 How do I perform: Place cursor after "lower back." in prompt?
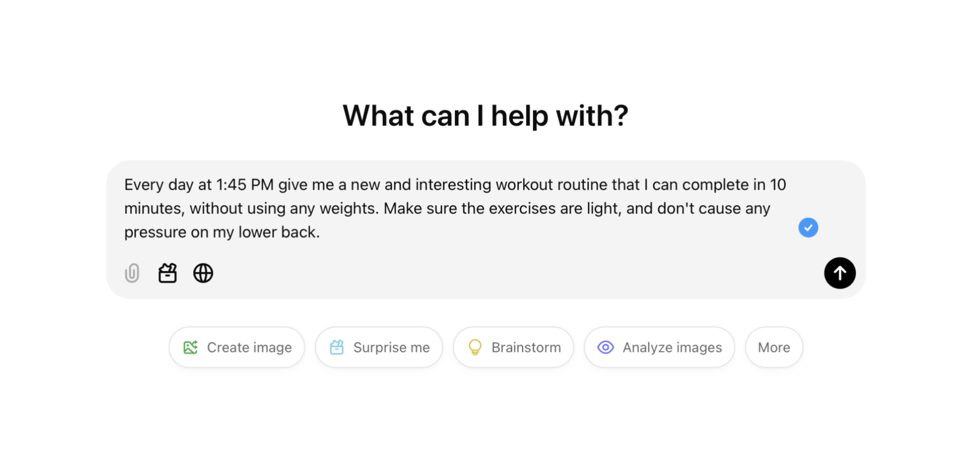pyautogui.click(x=321, y=232)
